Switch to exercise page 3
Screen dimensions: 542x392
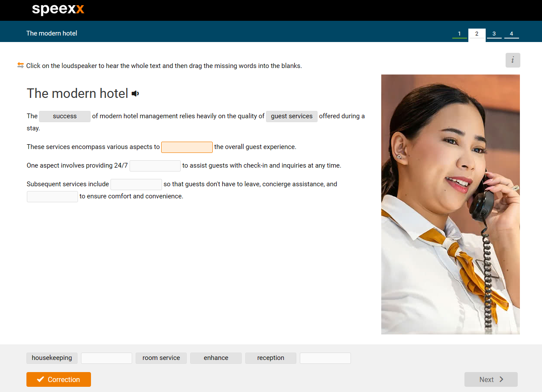494,34
